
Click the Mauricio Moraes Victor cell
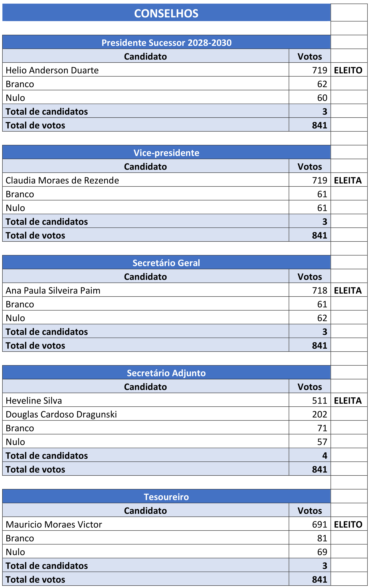(54, 525)
